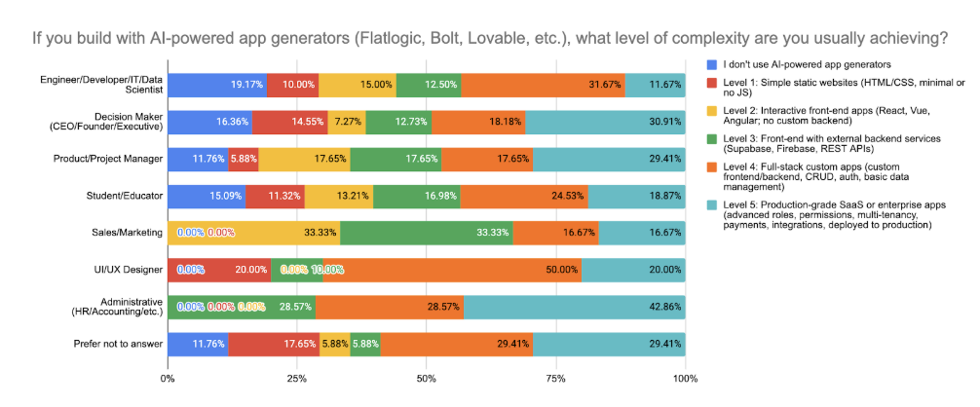Select the Sales/Marketing 33.33% yellow segment
Screen dimensions: 980x407
click(253, 233)
